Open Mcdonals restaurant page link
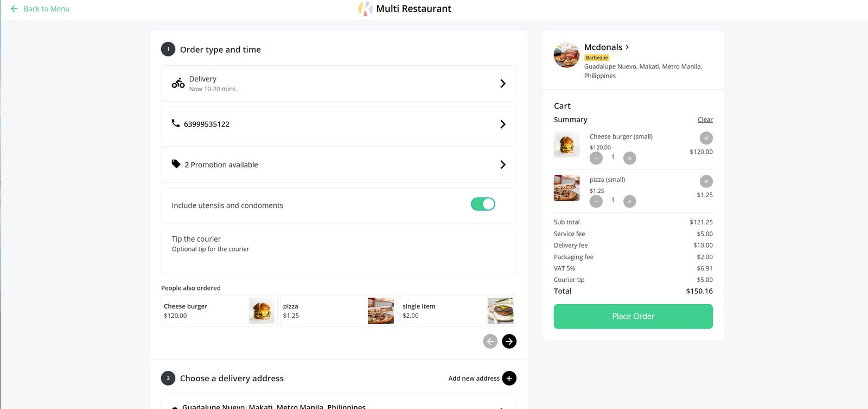868x409 pixels. (x=607, y=47)
